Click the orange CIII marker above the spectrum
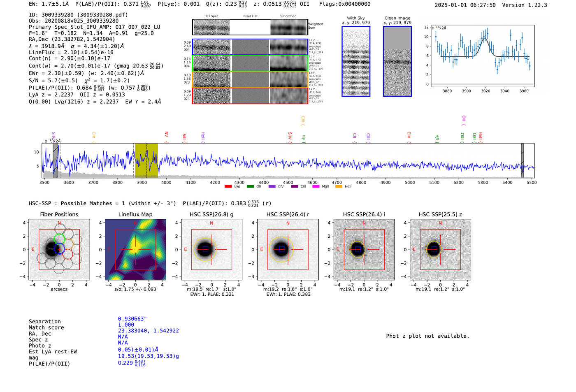This screenshot has height=392, width=576. 303,121
